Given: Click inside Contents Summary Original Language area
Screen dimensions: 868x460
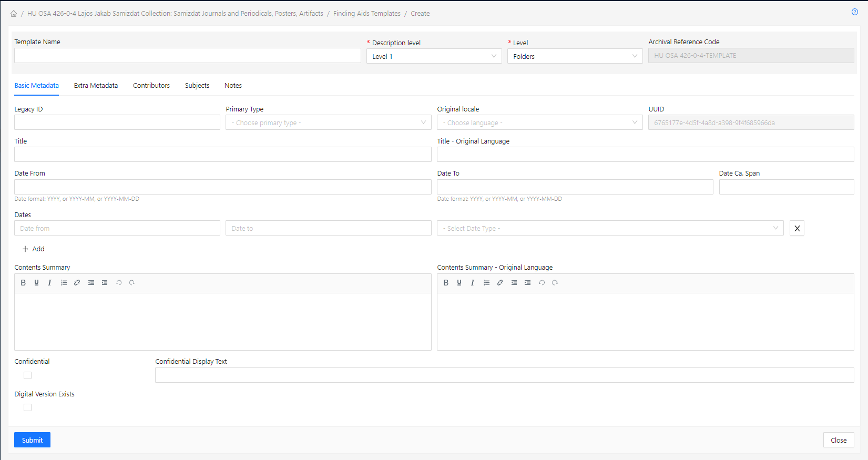Looking at the screenshot, I should point(646,322).
